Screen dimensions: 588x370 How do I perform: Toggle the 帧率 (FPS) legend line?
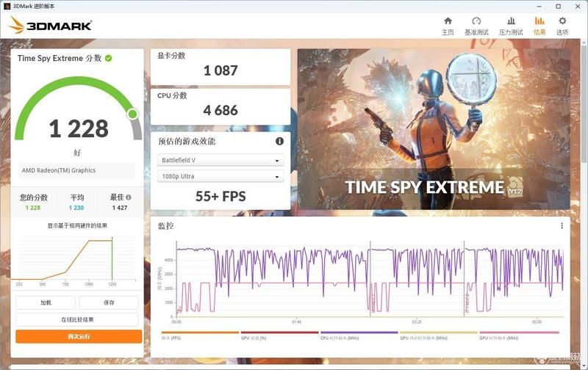tap(200, 335)
